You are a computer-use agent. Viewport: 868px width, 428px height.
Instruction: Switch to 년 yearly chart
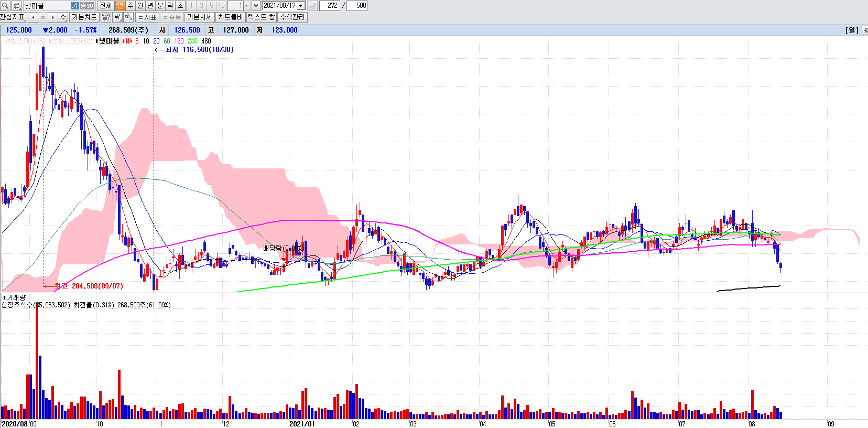pyautogui.click(x=150, y=6)
